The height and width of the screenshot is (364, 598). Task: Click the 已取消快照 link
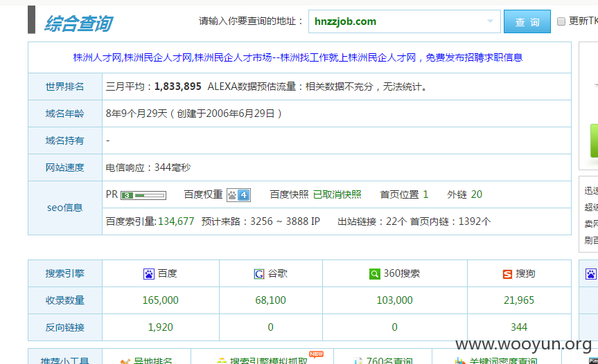pyautogui.click(x=337, y=194)
